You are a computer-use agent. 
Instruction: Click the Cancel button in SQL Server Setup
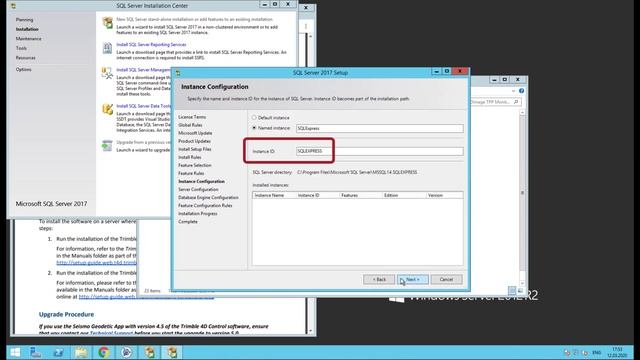coord(446,280)
